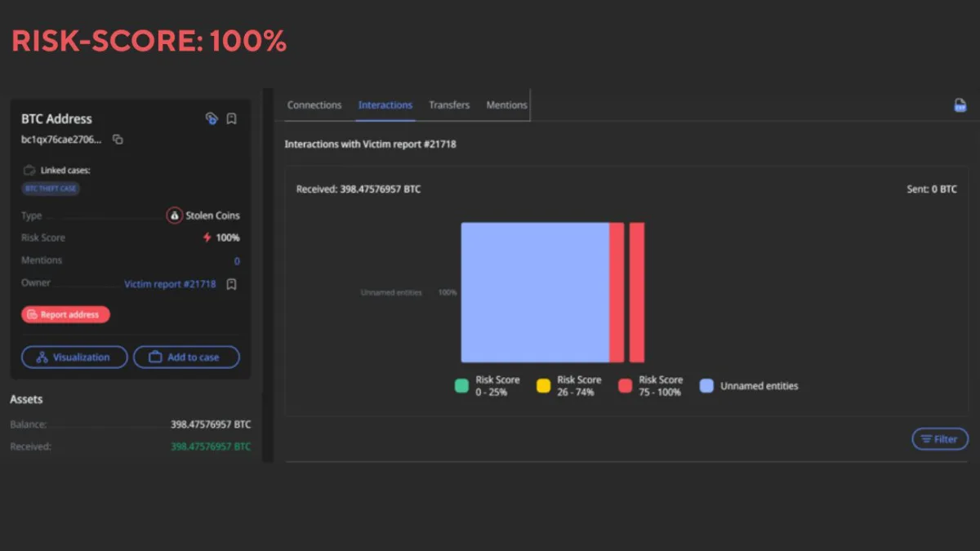Bookmark the Victim report #21718 owner

point(231,284)
